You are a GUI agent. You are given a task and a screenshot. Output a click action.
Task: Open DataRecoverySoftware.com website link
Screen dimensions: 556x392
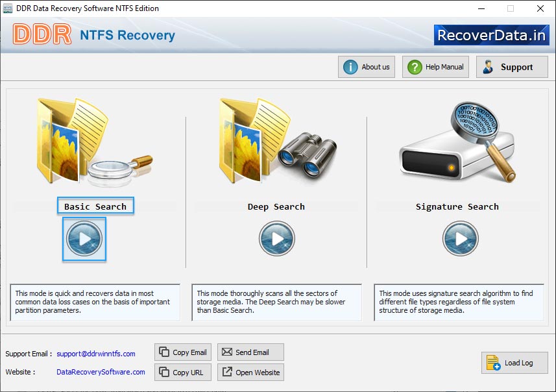coord(101,372)
